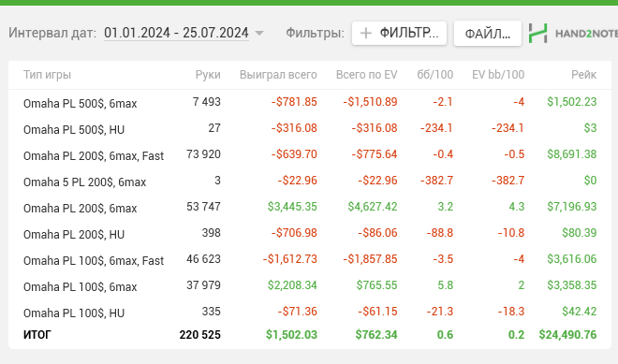Sort by Руки column header

208,75
